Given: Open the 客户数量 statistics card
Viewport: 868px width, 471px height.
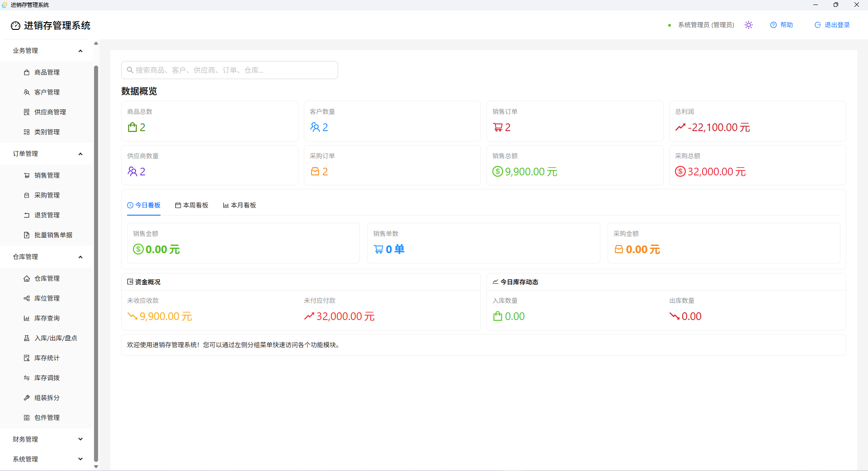Looking at the screenshot, I should (x=392, y=121).
